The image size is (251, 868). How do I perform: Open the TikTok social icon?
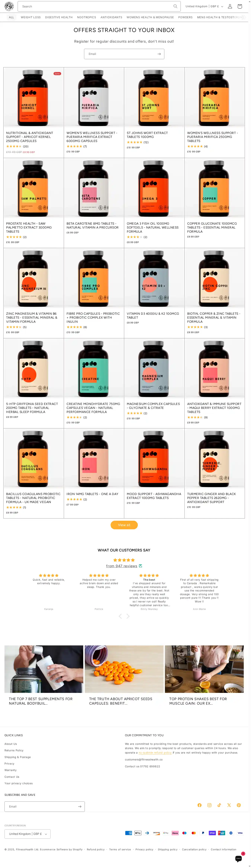pyautogui.click(x=219, y=805)
